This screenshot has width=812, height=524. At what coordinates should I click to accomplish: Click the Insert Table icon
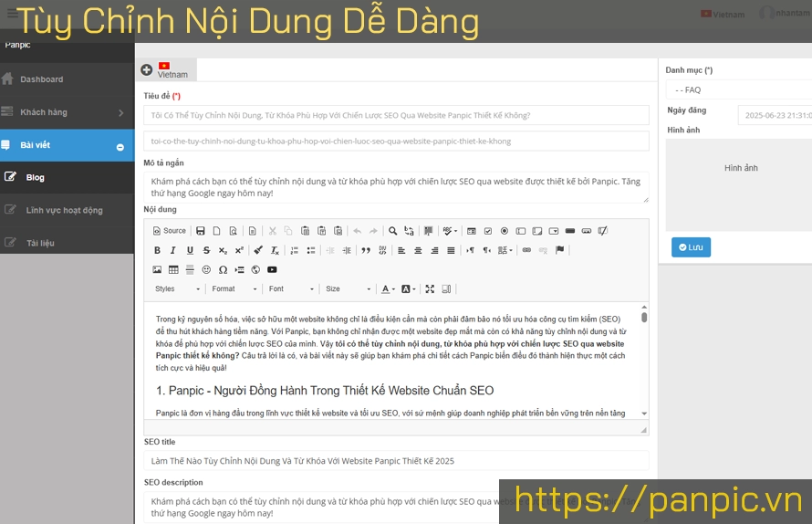[173, 269]
